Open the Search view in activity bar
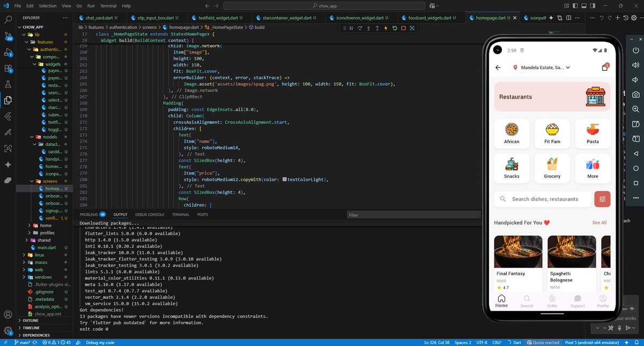This screenshot has height=346, width=644. [8, 20]
